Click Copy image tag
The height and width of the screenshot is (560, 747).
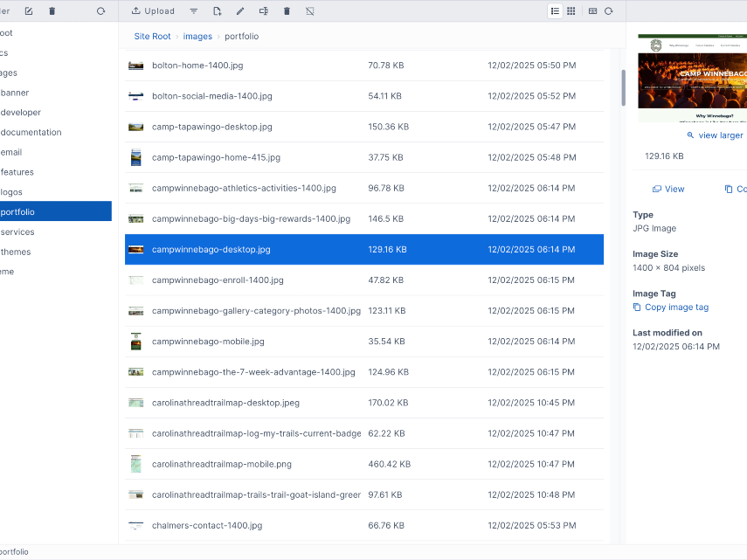tap(671, 307)
